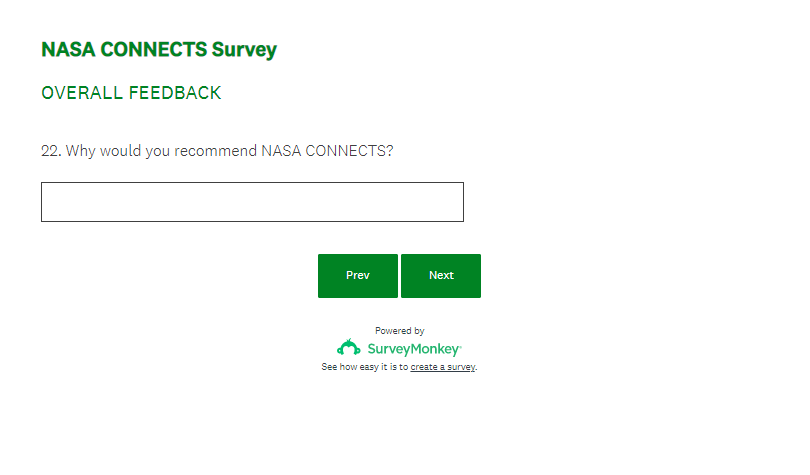Open the create a survey link
Viewport: 810px width, 475px height.
coord(443,367)
